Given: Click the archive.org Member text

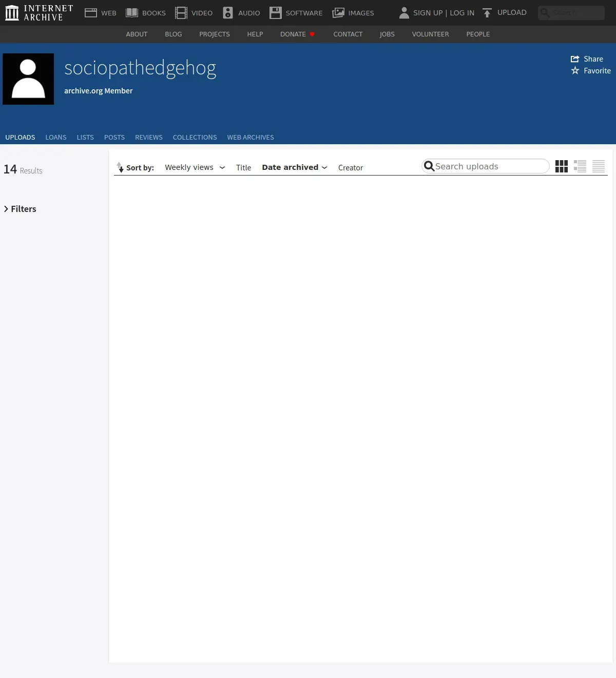Looking at the screenshot, I should pos(99,91).
